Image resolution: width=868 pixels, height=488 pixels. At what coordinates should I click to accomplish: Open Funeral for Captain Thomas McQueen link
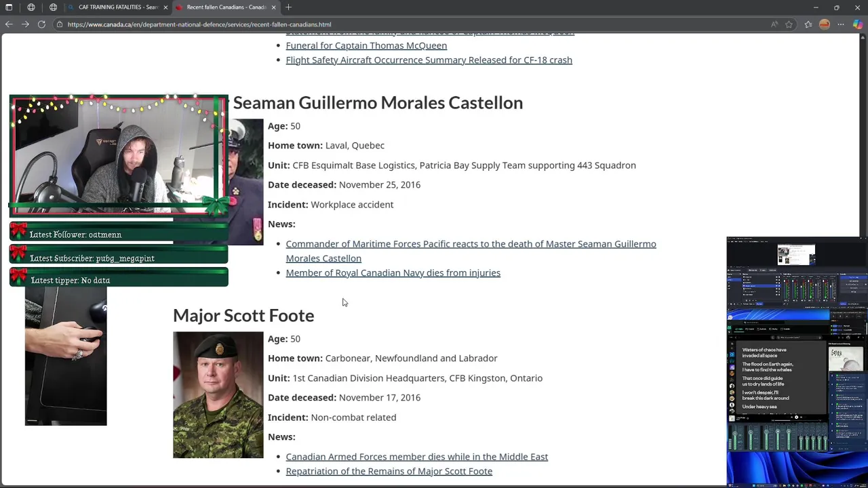[x=366, y=45]
